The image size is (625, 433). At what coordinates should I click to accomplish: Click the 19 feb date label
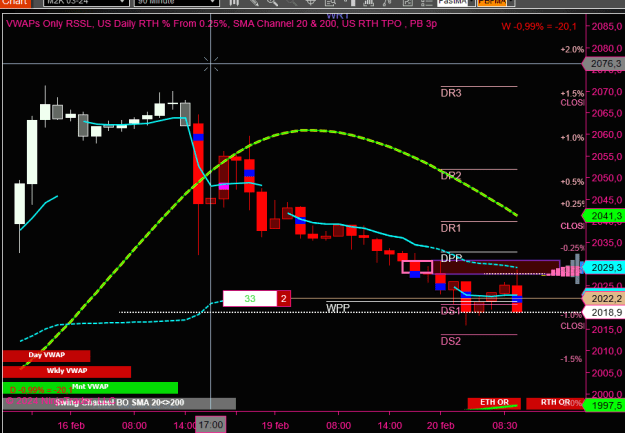(275, 425)
